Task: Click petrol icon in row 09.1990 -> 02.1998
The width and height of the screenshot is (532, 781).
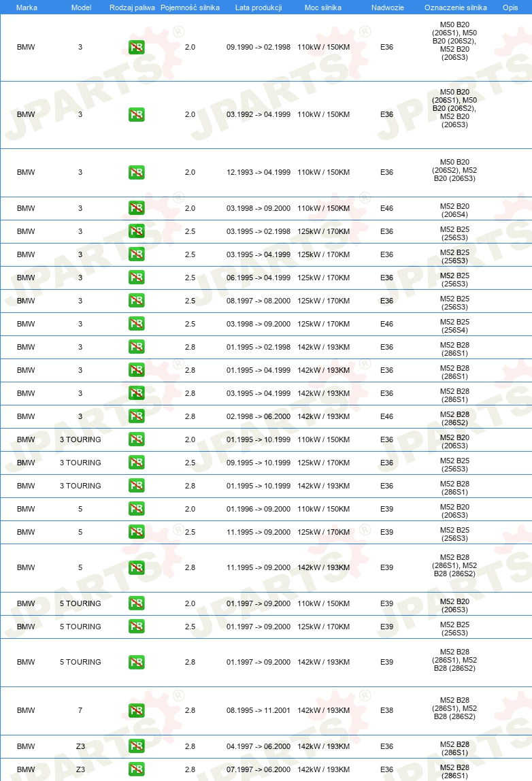Action: click(x=137, y=48)
